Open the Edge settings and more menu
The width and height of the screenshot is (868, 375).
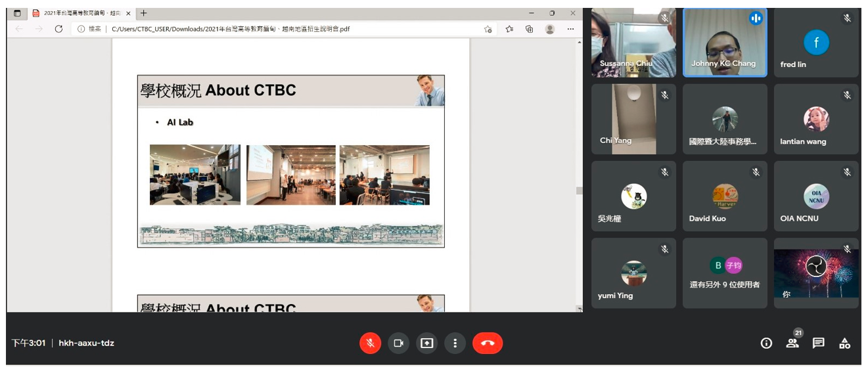coord(570,29)
